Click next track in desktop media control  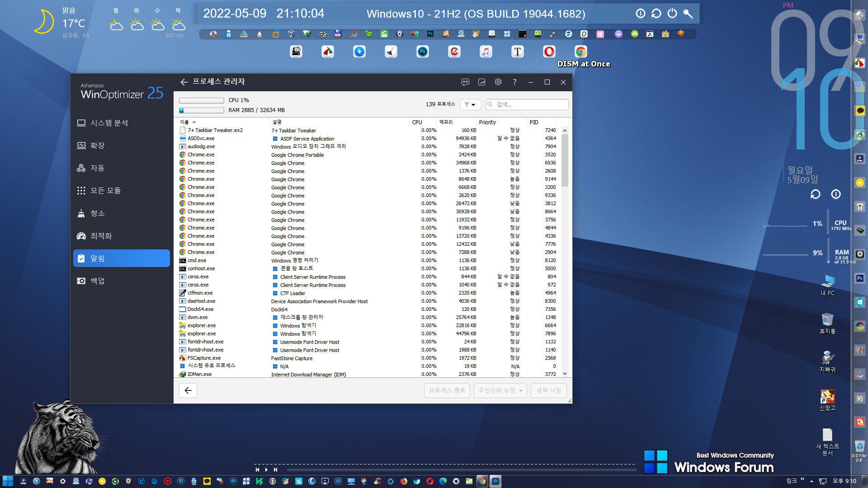[275, 469]
